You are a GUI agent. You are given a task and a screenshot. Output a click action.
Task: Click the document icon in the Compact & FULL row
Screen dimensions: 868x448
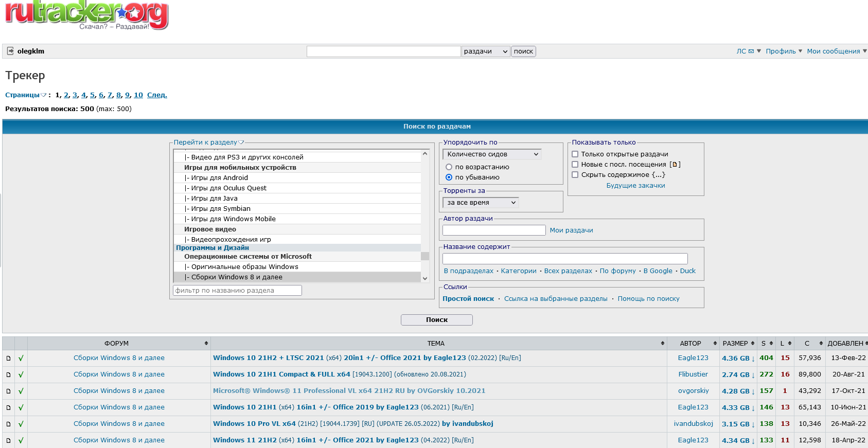(8, 374)
